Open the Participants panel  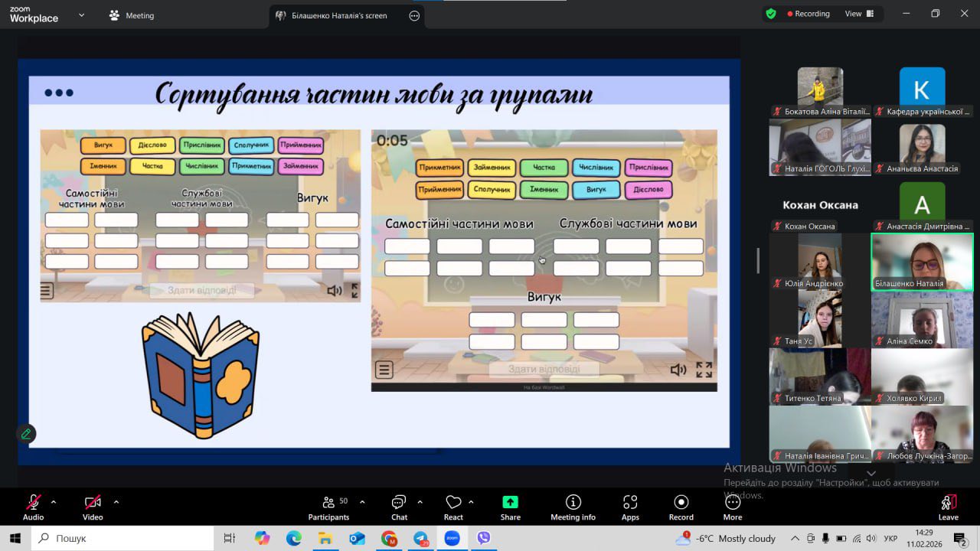328,507
